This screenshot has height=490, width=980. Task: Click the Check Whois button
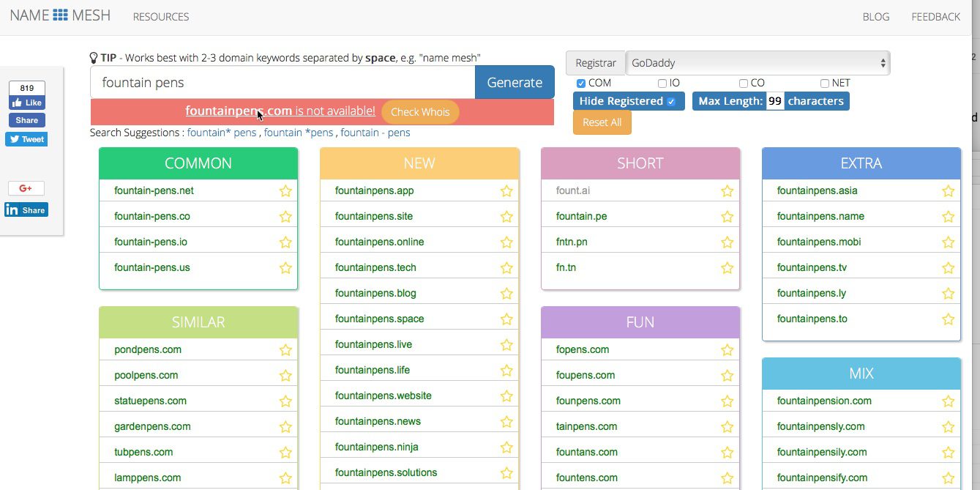(x=420, y=112)
